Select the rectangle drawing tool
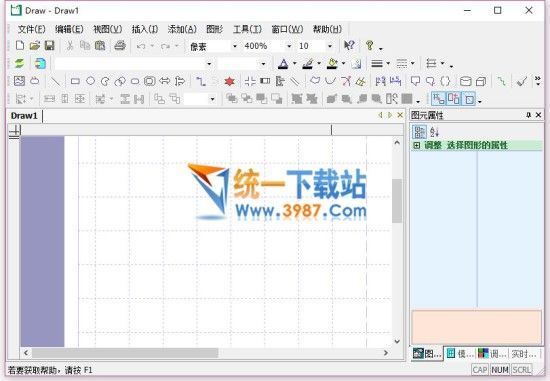The width and height of the screenshot is (550, 381). point(75,81)
